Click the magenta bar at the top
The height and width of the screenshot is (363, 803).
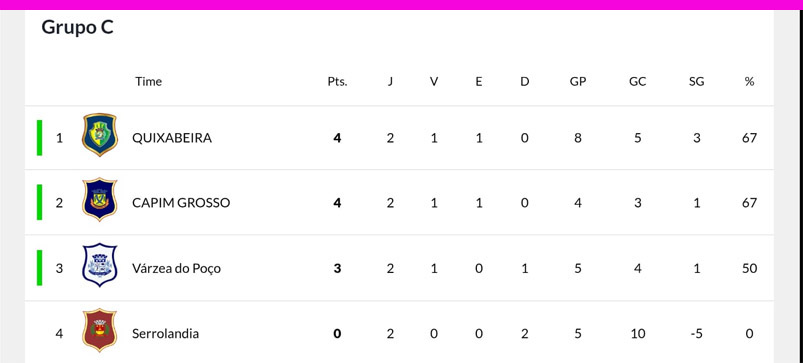click(x=402, y=5)
